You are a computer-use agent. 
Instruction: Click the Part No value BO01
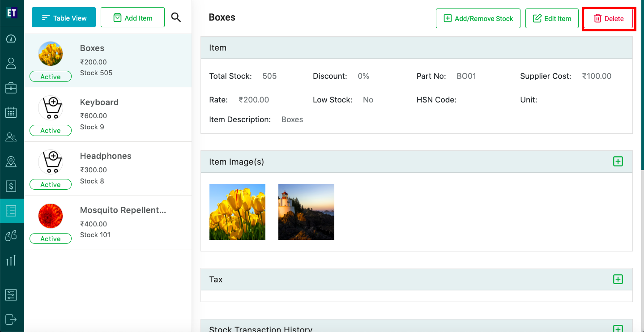click(466, 76)
